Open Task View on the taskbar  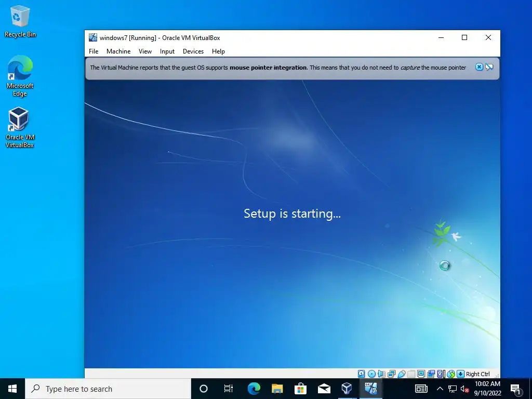point(229,389)
